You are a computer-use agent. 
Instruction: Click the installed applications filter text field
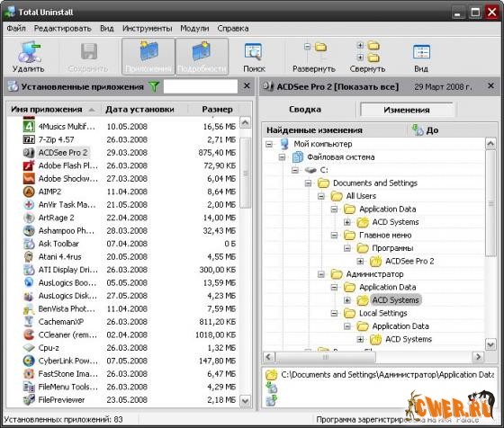pyautogui.click(x=201, y=86)
